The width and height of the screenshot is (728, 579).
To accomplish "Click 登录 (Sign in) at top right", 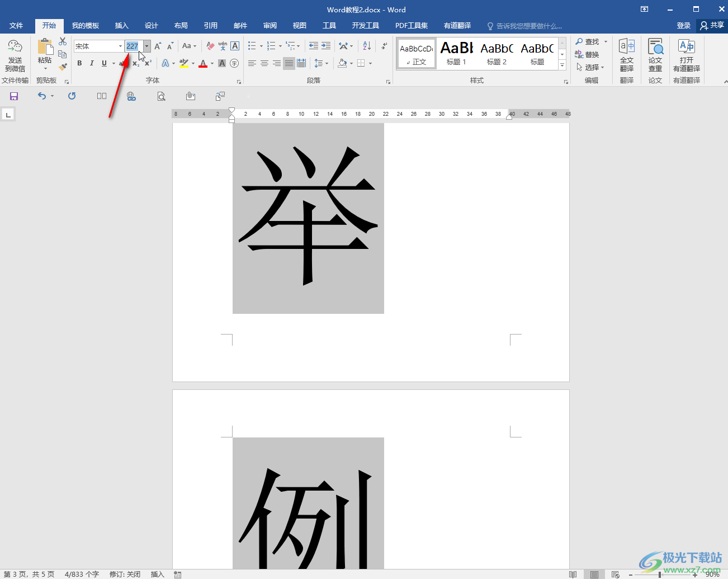I will click(x=683, y=26).
